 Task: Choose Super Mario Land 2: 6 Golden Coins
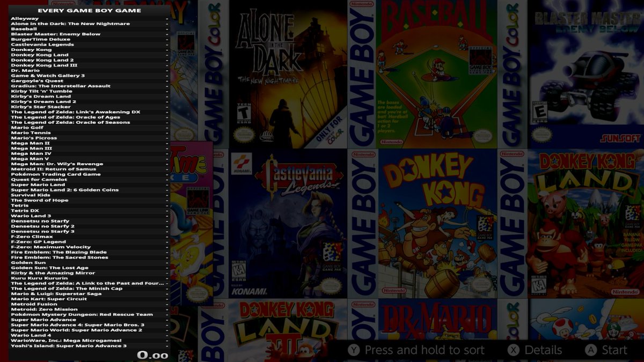[90, 190]
